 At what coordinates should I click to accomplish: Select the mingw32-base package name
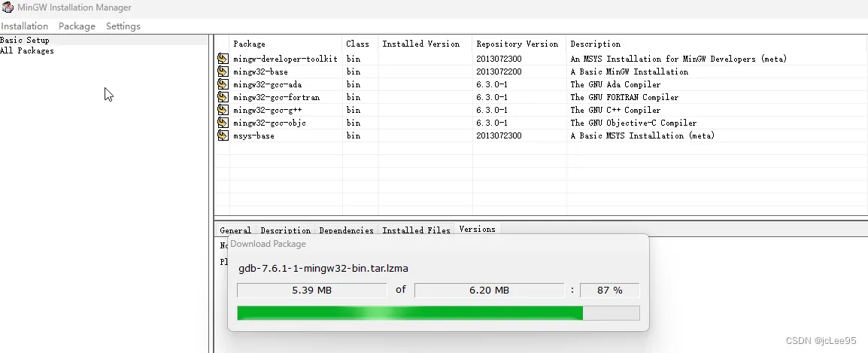(260, 72)
